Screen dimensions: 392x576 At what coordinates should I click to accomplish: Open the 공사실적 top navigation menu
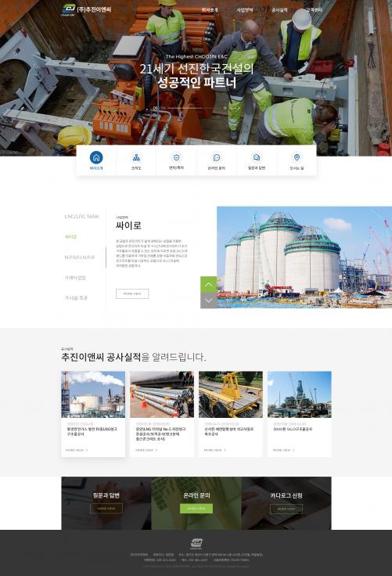tap(279, 10)
